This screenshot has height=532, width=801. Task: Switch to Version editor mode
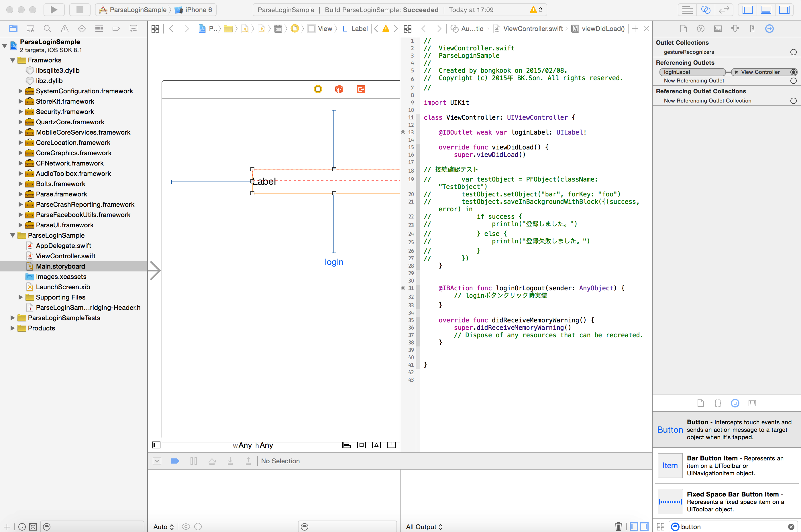pos(724,9)
